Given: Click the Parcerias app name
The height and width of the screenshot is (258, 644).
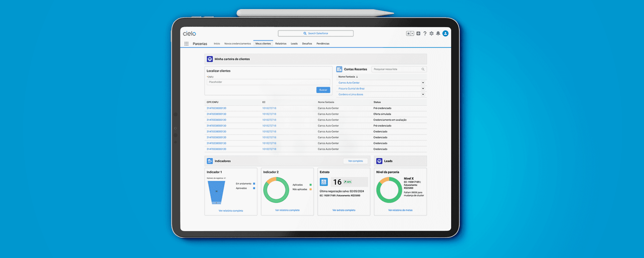Looking at the screenshot, I should tap(200, 44).
